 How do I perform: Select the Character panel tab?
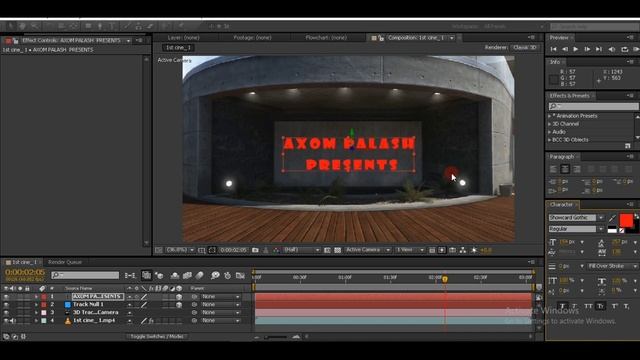561,204
